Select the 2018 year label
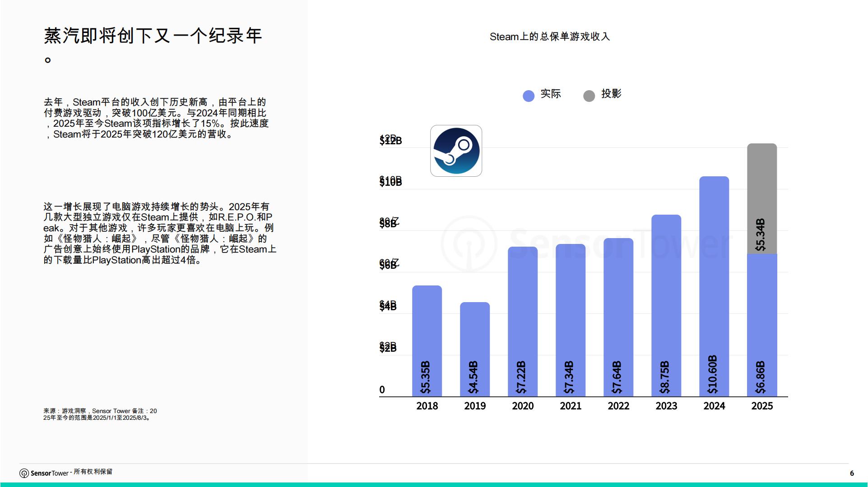 (x=426, y=406)
